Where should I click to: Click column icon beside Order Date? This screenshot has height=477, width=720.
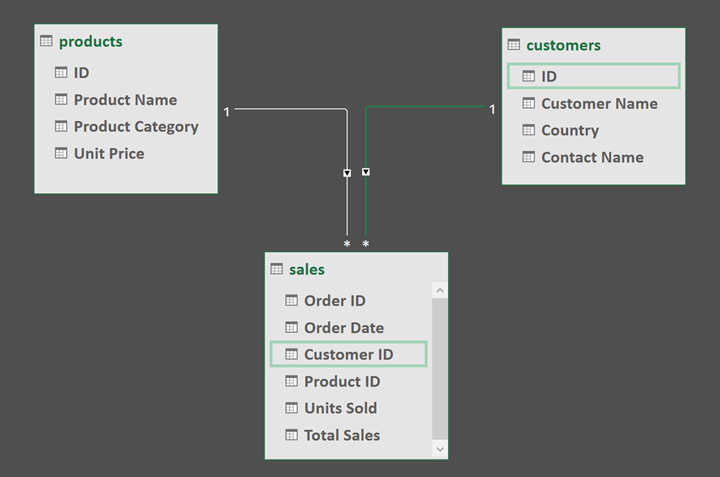291,327
